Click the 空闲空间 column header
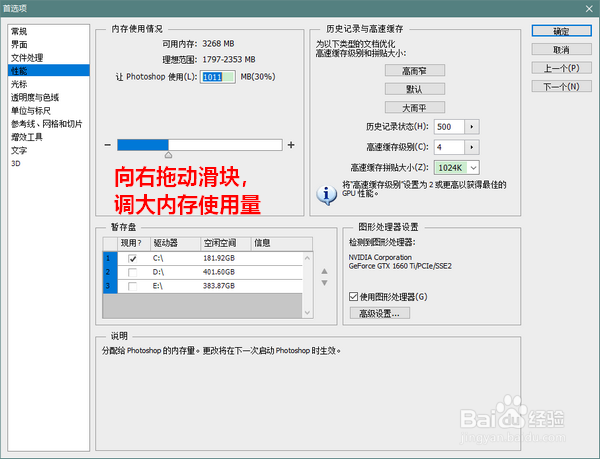This screenshot has height=459, width=600. [226, 243]
